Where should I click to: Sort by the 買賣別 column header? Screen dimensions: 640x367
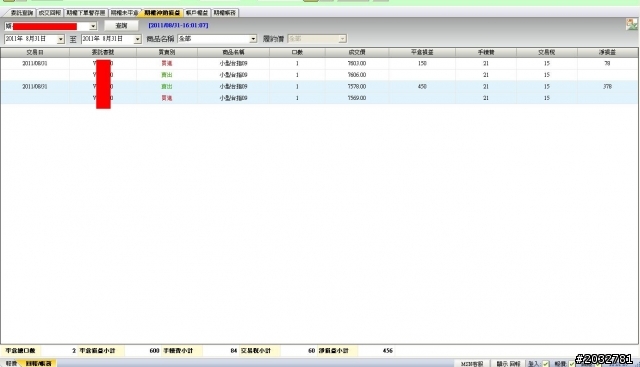tap(167, 52)
